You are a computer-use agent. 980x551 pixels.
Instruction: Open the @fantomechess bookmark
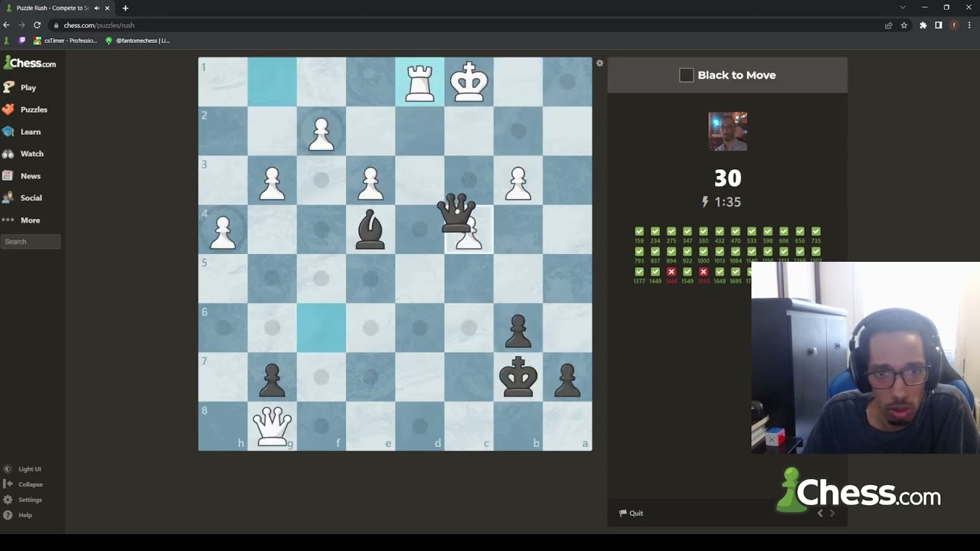coord(138,41)
